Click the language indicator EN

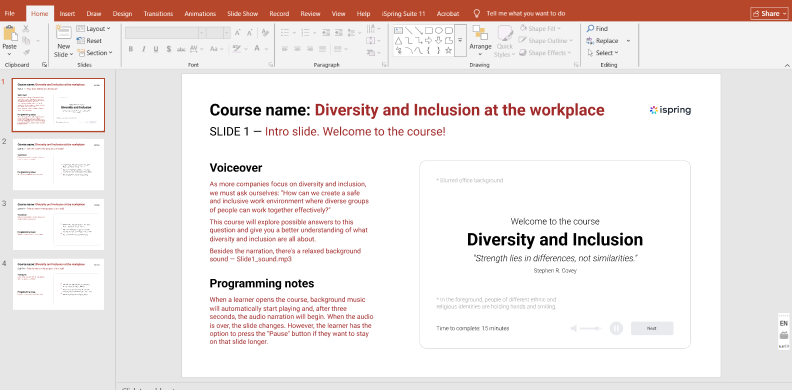click(x=783, y=323)
